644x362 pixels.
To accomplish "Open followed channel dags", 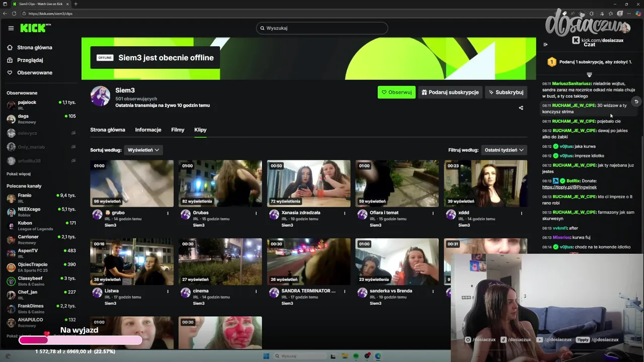I will click(41, 119).
